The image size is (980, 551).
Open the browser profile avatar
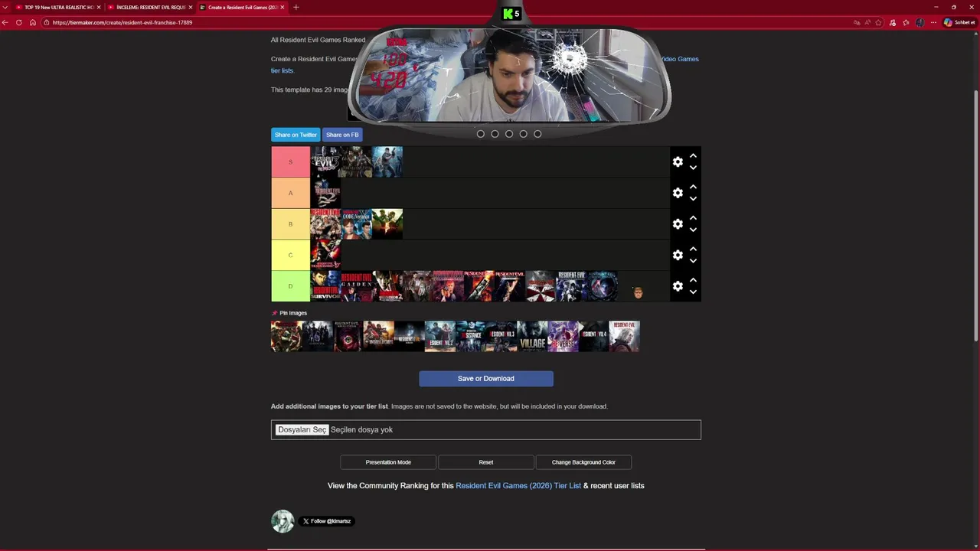click(x=920, y=22)
